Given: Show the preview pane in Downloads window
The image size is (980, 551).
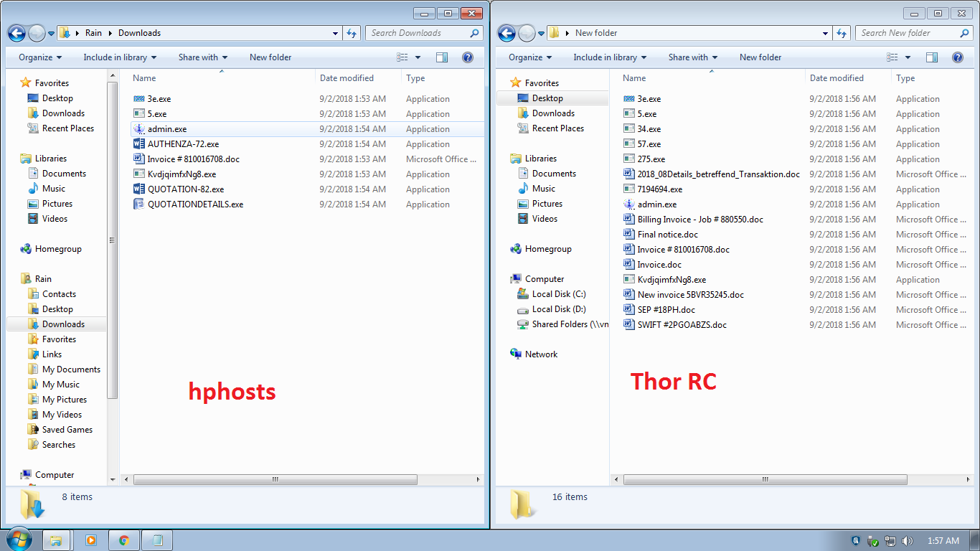Looking at the screenshot, I should [442, 57].
